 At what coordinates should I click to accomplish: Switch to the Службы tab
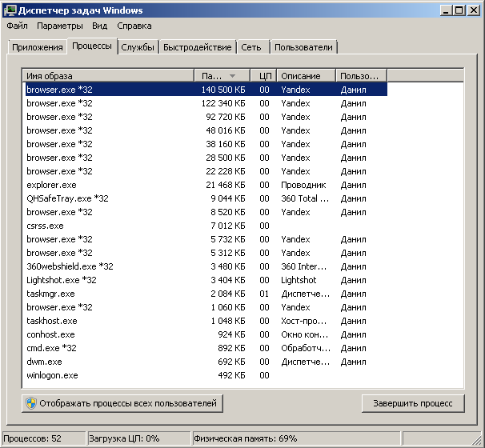(138, 47)
